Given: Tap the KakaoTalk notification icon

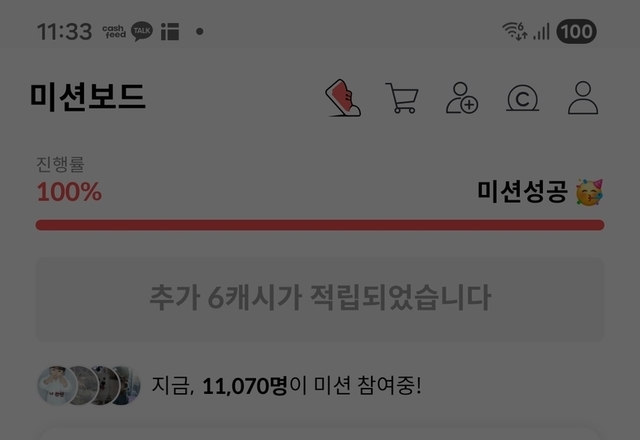Looking at the screenshot, I should [142, 31].
